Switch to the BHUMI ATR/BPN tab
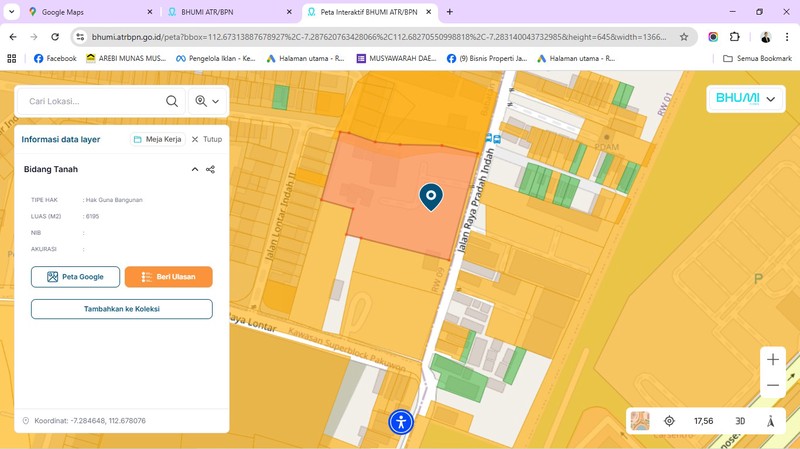 pyautogui.click(x=228, y=12)
